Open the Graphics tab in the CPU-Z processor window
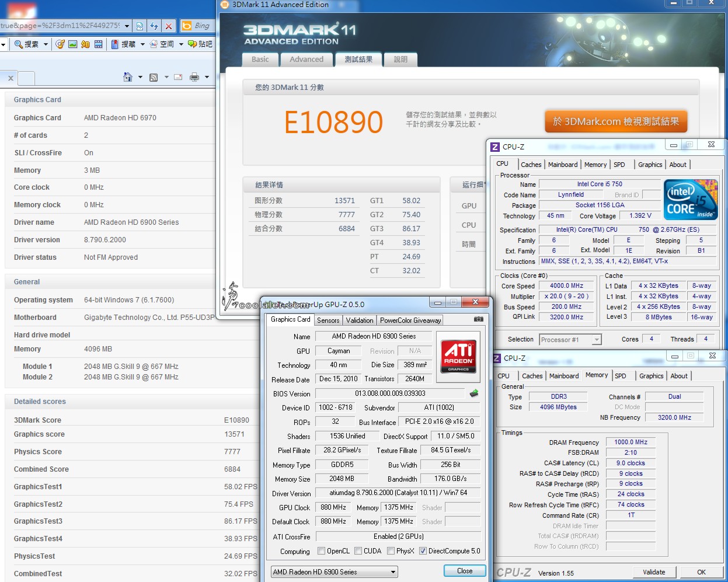This screenshot has height=582, width=728. (650, 165)
